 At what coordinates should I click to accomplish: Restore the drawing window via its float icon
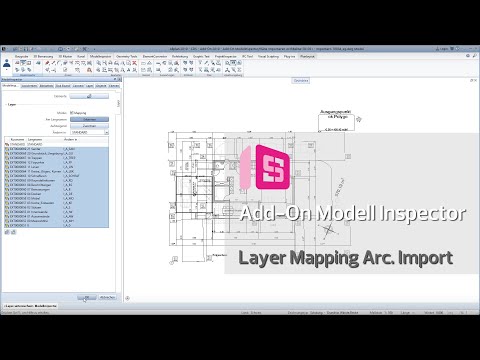[x=472, y=80]
